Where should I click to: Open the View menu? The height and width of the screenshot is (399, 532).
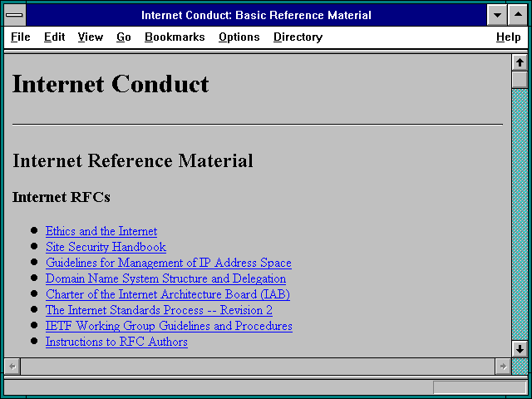91,37
